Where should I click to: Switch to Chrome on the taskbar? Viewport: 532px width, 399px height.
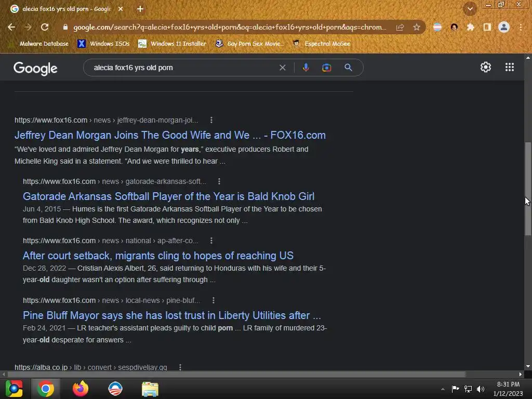tap(46, 389)
